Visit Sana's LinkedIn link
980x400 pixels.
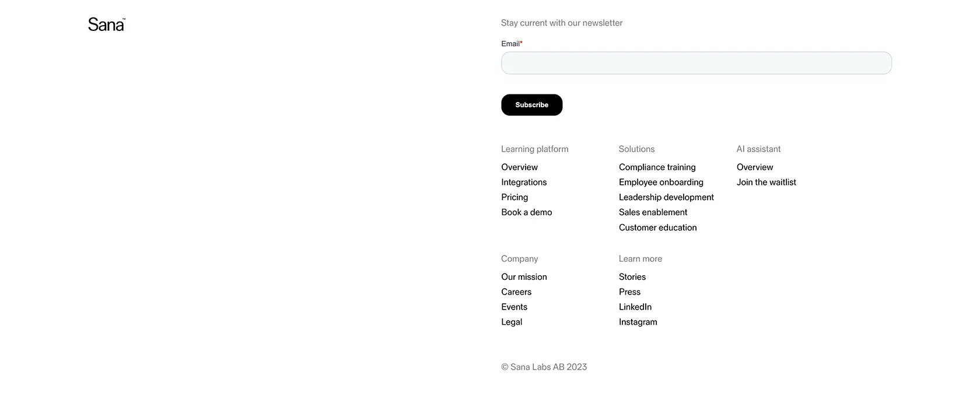click(x=635, y=307)
